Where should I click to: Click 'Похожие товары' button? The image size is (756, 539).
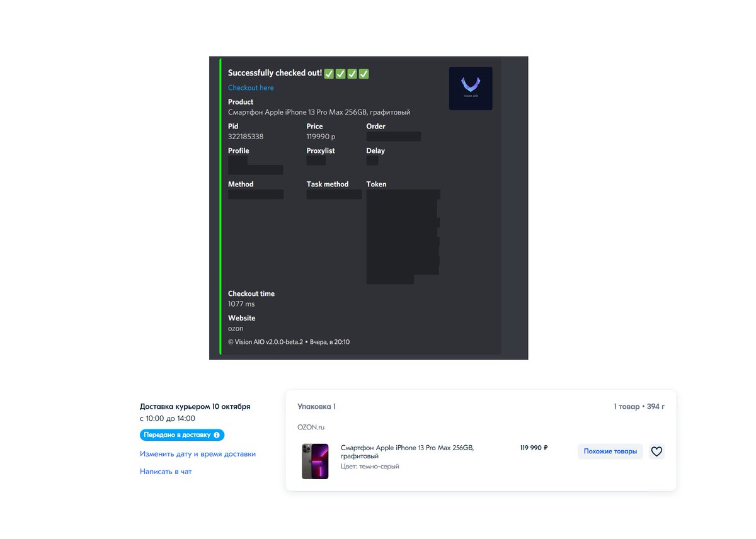pos(610,451)
